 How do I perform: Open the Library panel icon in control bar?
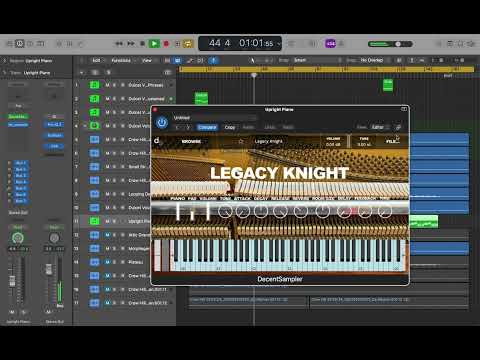click(x=10, y=44)
